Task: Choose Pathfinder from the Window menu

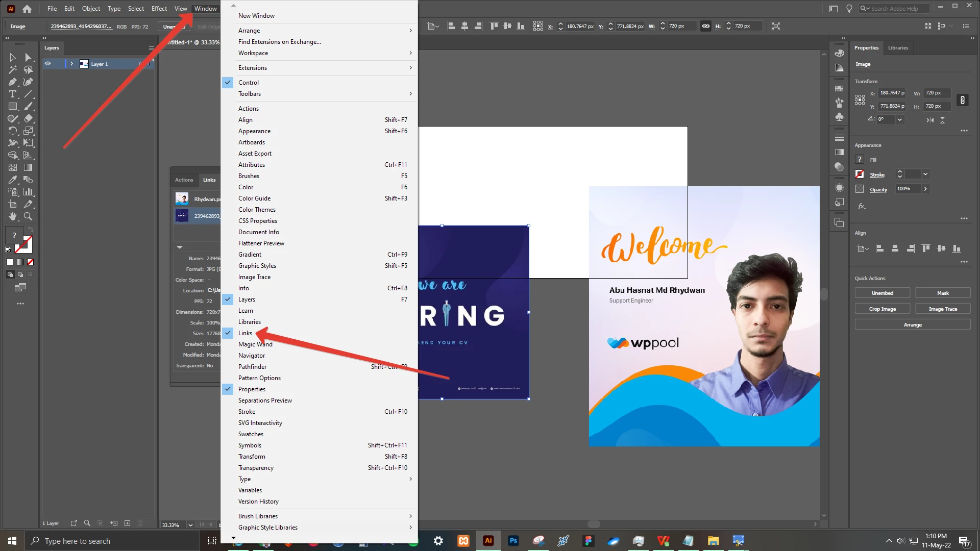Action: coord(252,367)
